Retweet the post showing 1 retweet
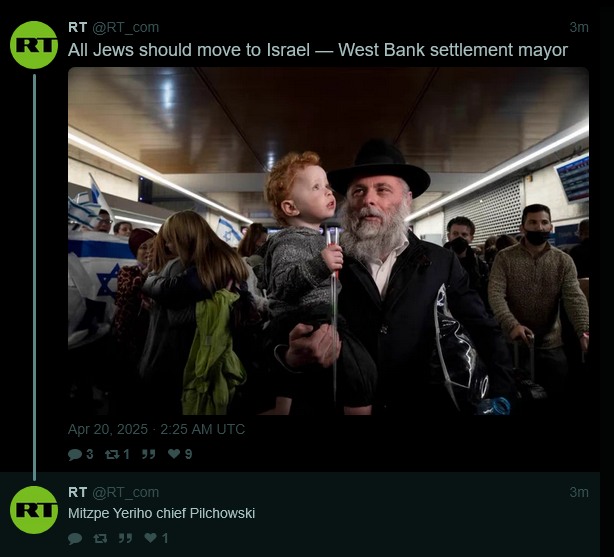 click(x=117, y=454)
